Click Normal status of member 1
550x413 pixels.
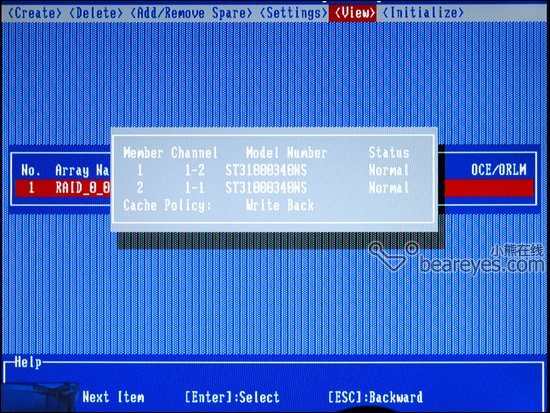click(389, 170)
